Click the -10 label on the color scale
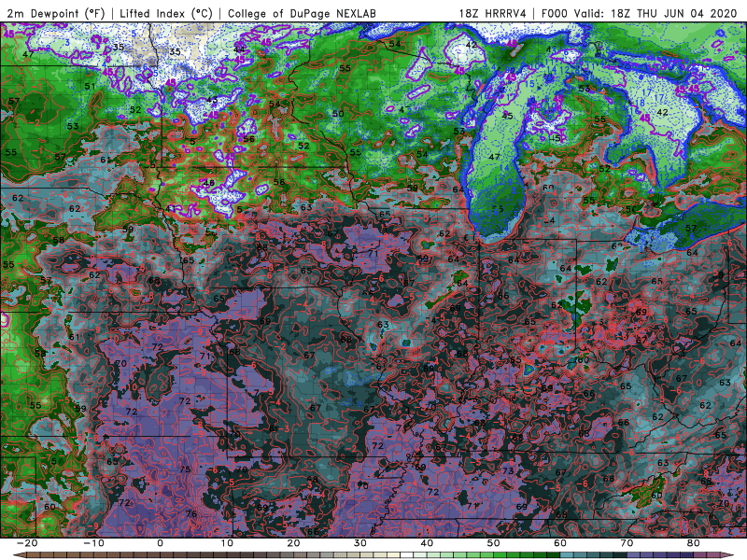747x560 pixels. pos(92,543)
